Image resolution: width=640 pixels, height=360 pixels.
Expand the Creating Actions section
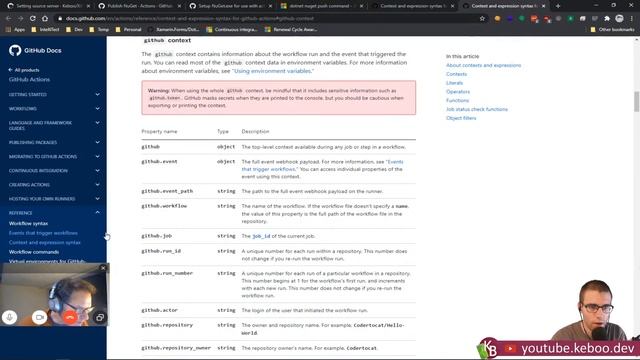pos(54,185)
